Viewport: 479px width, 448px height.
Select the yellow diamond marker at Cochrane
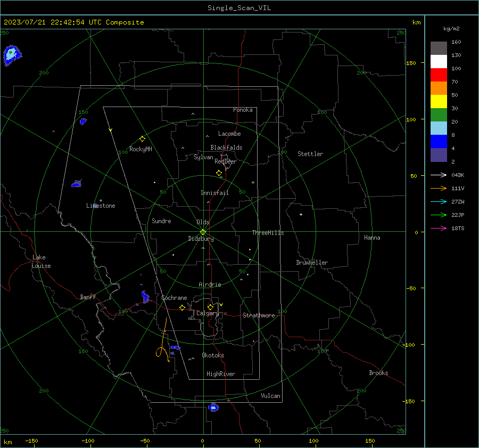pos(182,308)
